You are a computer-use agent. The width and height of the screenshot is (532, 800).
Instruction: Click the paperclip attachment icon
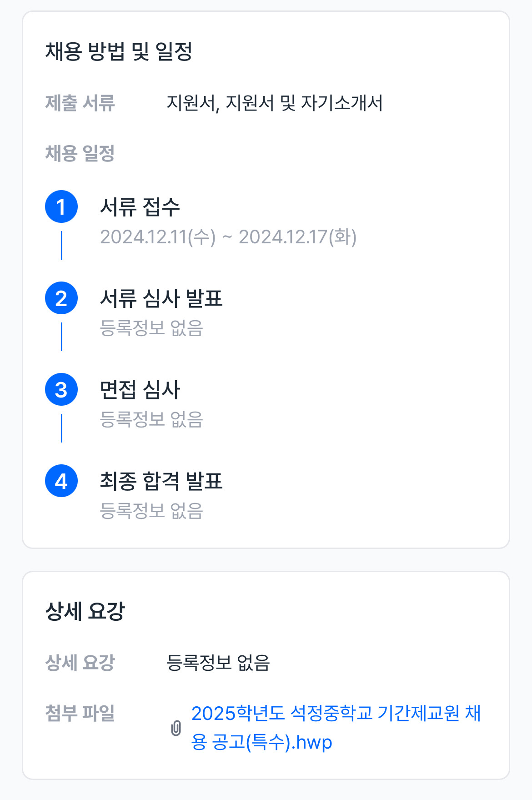pos(176,728)
